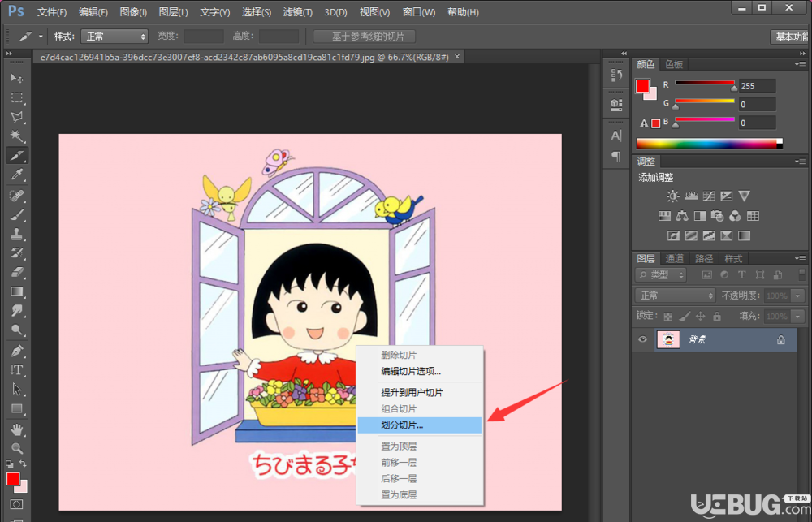The width and height of the screenshot is (812, 522).
Task: Select the Eyedropper tool
Action: (16, 175)
